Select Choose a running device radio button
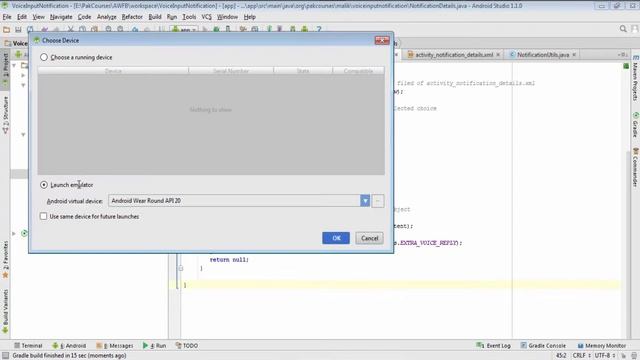This screenshot has width=640, height=360. click(44, 57)
